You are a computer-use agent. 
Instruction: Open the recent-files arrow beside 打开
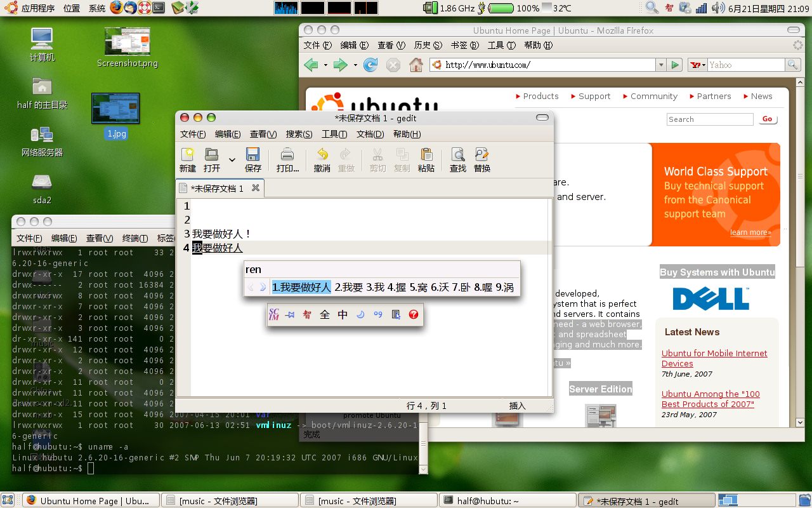tap(232, 160)
